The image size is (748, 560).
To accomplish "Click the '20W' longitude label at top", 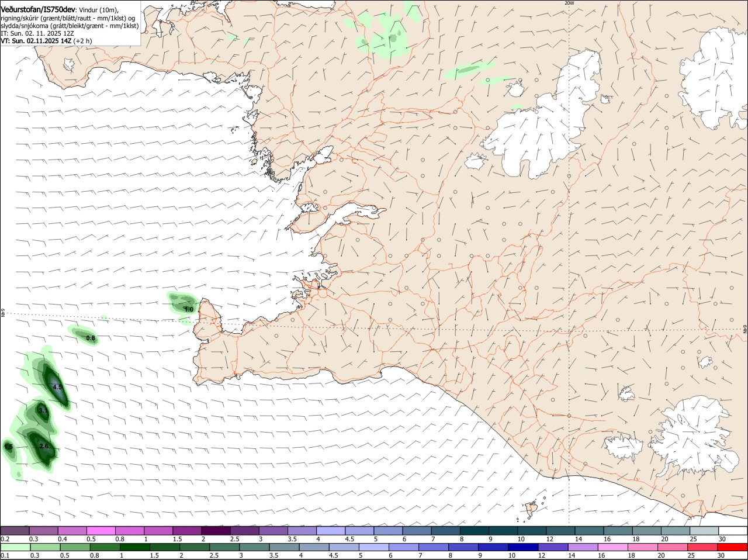I will 569,3.
